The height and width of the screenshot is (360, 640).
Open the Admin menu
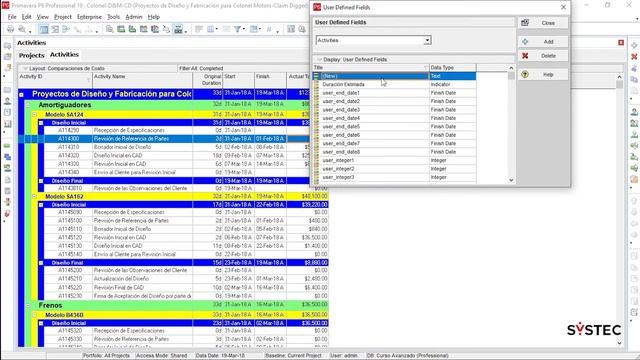tap(133, 17)
